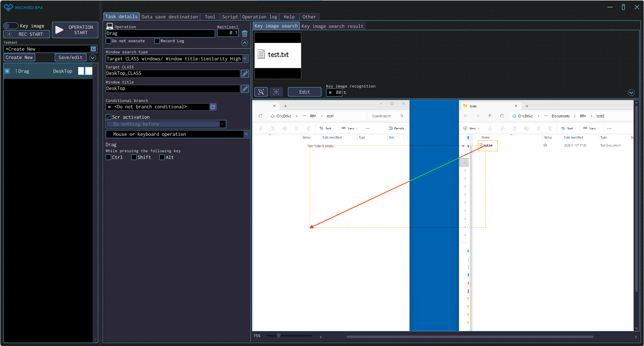644x346 pixels.
Task: Click the trash icon to delete operation
Action: (244, 33)
